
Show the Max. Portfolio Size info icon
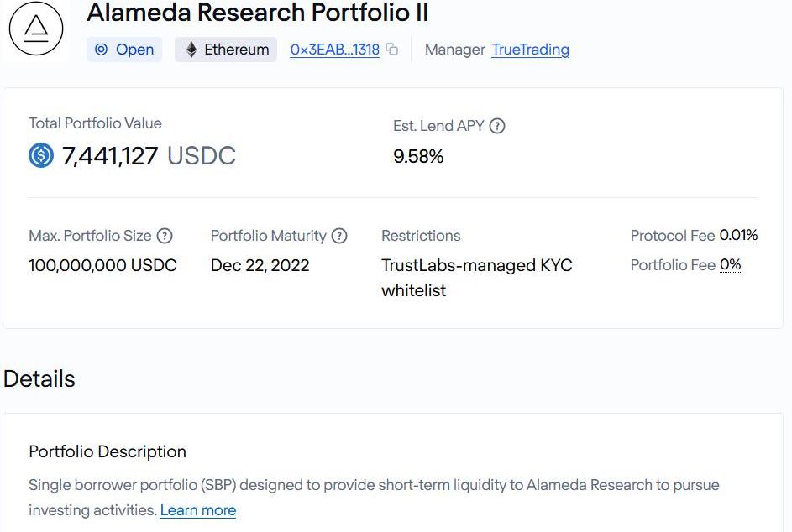pyautogui.click(x=165, y=236)
